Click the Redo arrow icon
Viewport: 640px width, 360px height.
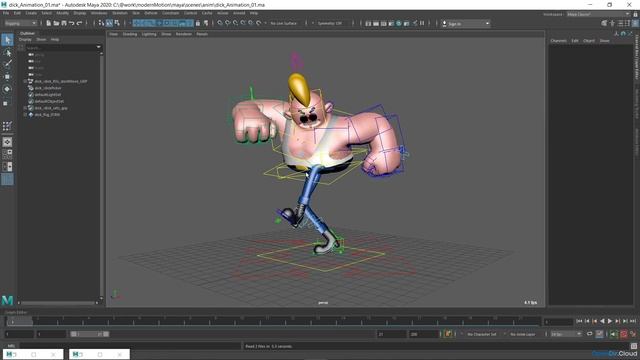(80, 23)
